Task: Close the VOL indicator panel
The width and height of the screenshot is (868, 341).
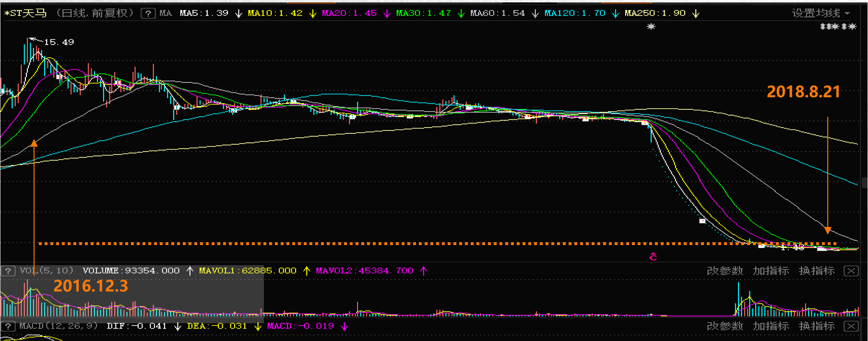Action: point(851,271)
